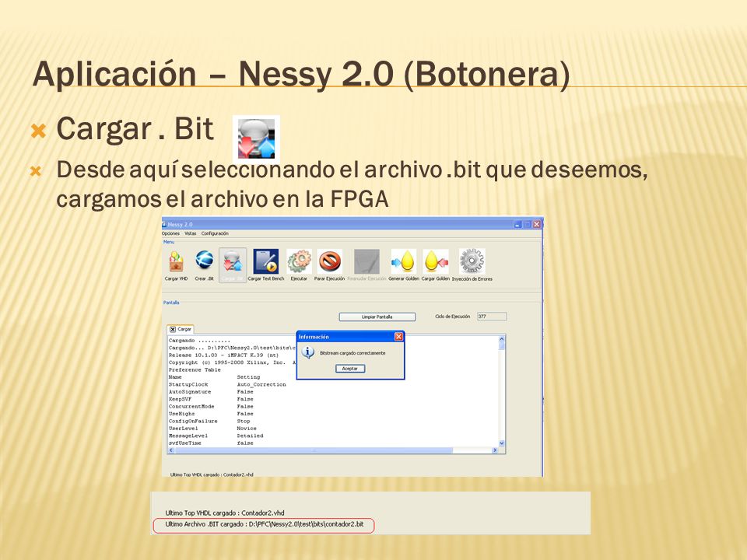Open the Opciones menu
This screenshot has width=747, height=560.
[170, 233]
